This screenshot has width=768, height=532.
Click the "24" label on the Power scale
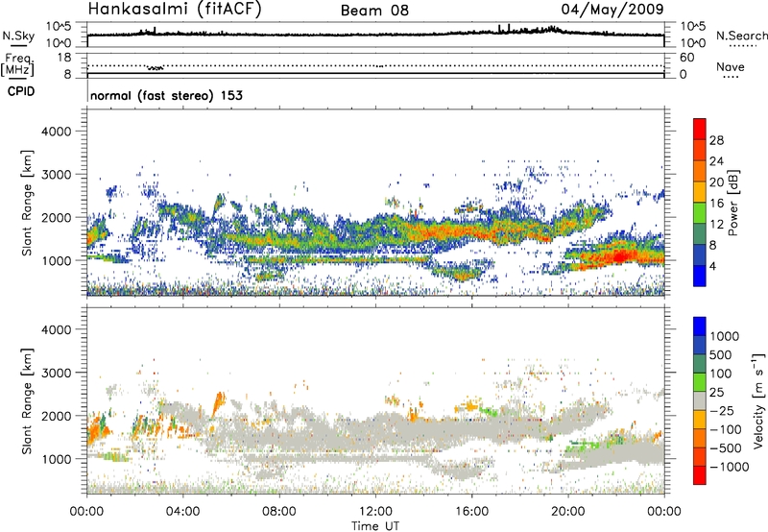716,161
